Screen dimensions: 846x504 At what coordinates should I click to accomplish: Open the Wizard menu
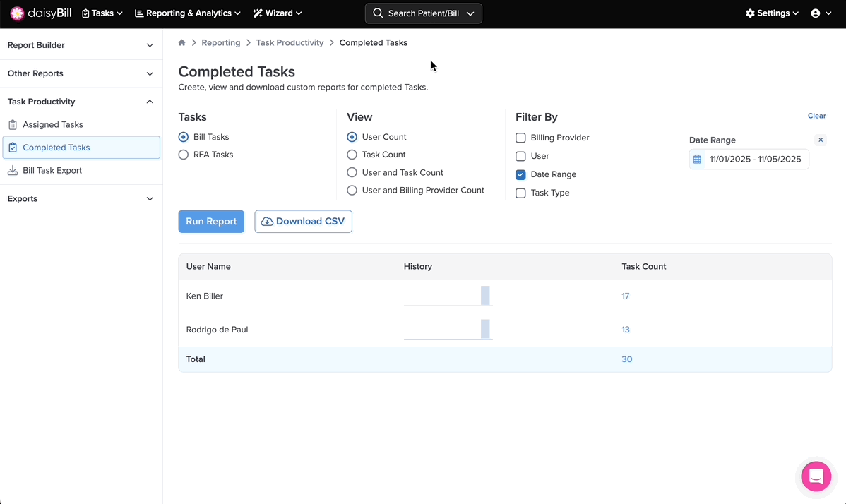click(x=278, y=13)
